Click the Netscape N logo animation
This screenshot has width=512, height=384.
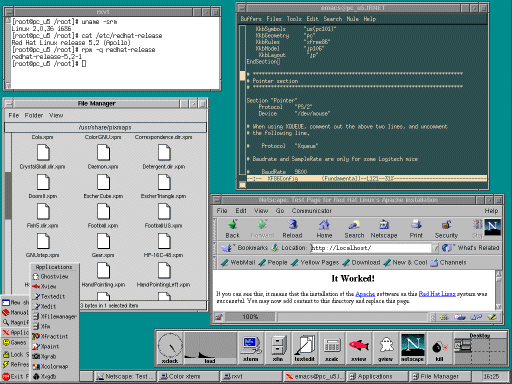[492, 227]
